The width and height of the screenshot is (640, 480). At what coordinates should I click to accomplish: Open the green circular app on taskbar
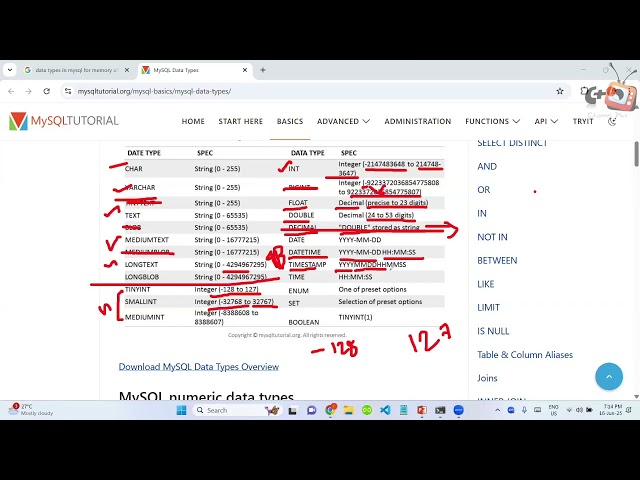(367, 410)
